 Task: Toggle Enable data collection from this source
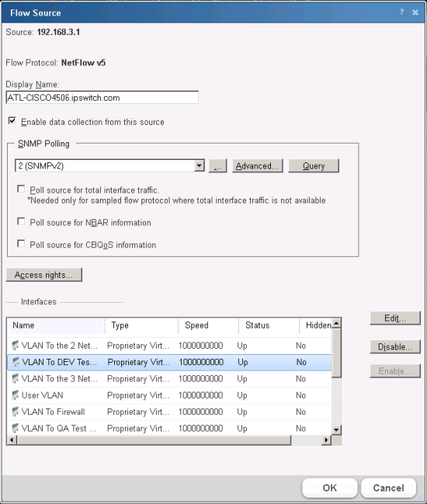click(x=12, y=121)
